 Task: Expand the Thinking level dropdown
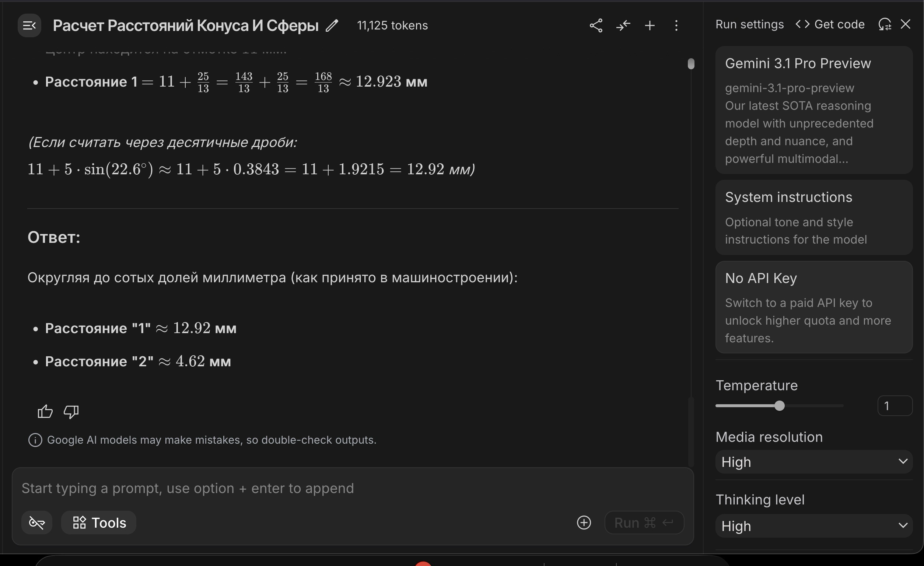coord(814,526)
